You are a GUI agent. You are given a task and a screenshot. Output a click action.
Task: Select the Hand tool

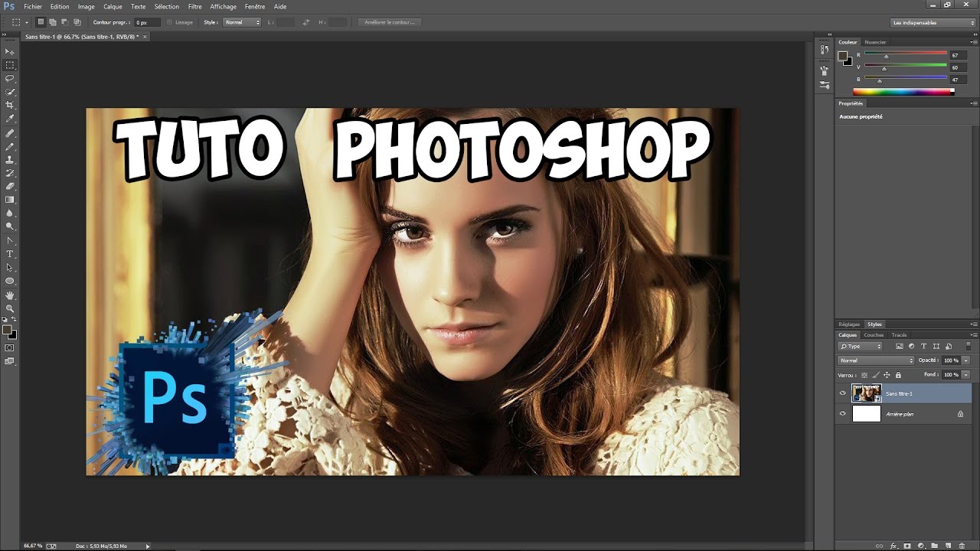click(10, 295)
